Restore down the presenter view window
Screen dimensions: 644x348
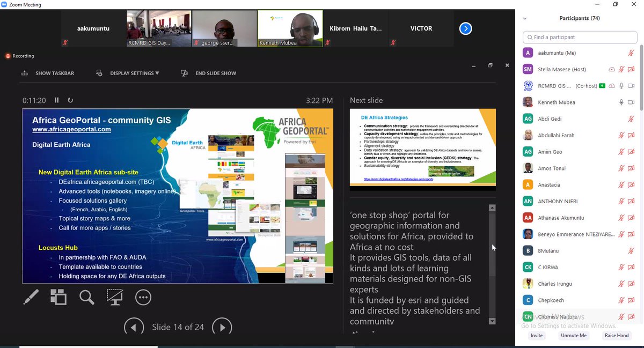490,65
